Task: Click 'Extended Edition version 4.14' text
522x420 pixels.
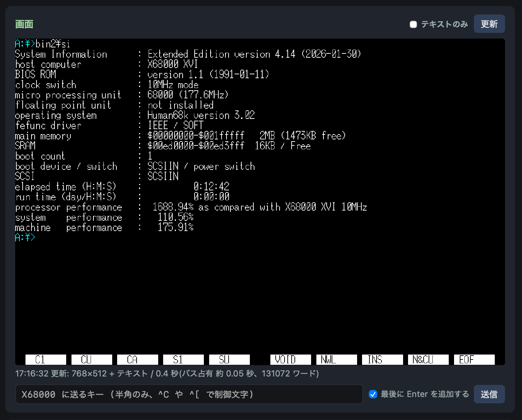Action: pyautogui.click(x=222, y=54)
